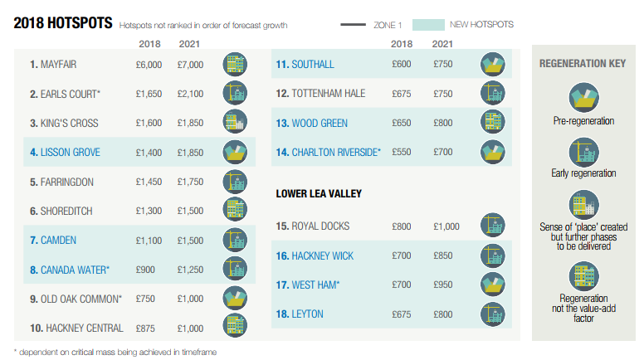Click the Early regeneration key icon
Viewport: 644px width, 360px height.
click(x=583, y=150)
